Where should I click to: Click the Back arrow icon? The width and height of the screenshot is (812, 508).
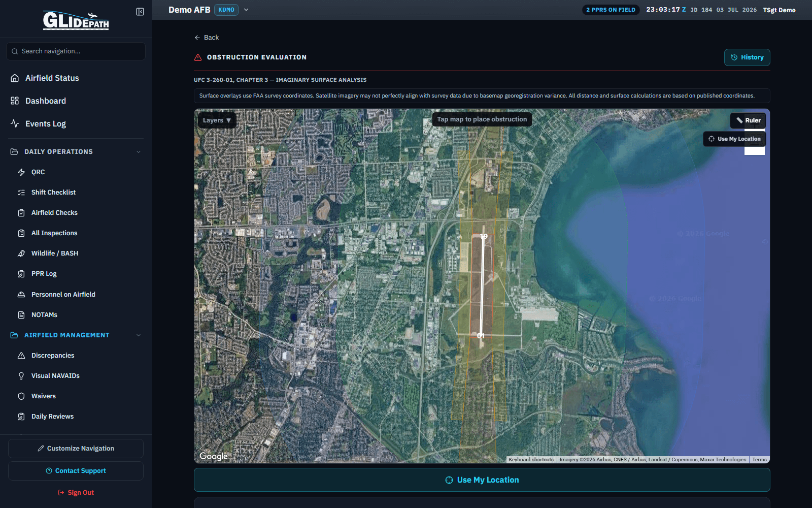(197, 38)
